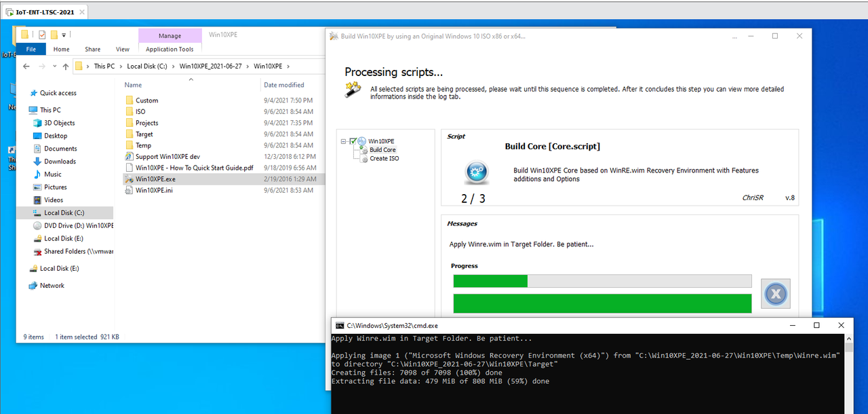Collapse the Win10XPE script tree node
This screenshot has height=414, width=868.
point(344,141)
